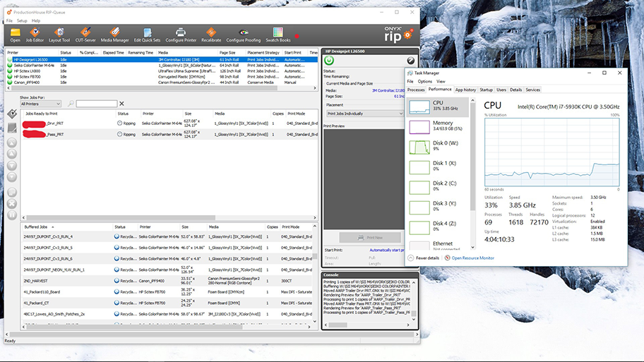The width and height of the screenshot is (644, 362).
Task: Open Configure Proofing
Action: pyautogui.click(x=244, y=32)
